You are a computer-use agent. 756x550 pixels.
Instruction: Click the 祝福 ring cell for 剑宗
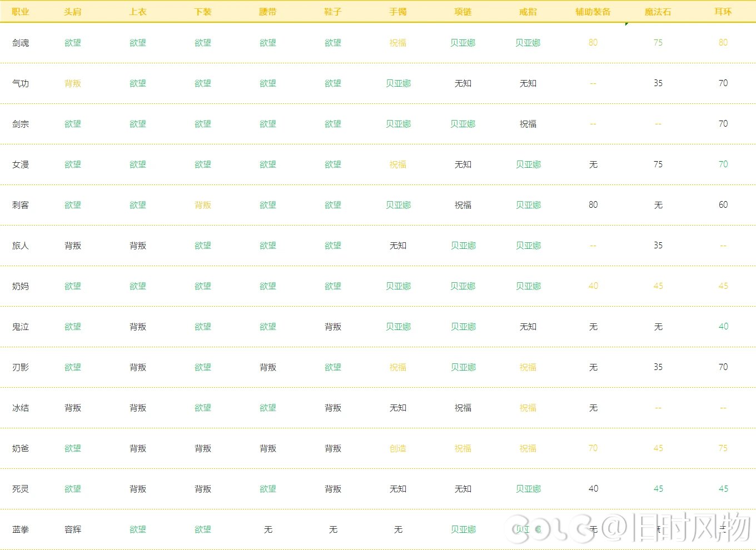tap(528, 124)
